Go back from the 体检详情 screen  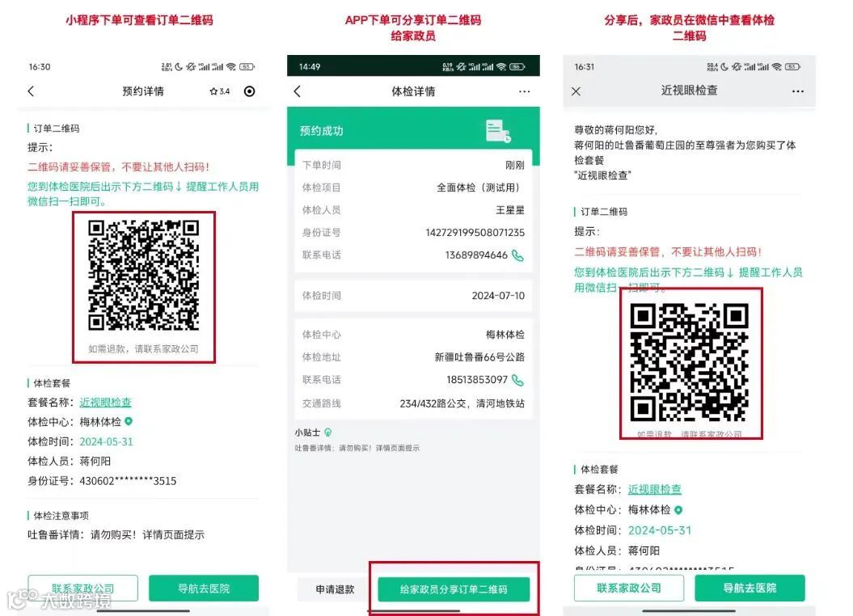point(297,91)
